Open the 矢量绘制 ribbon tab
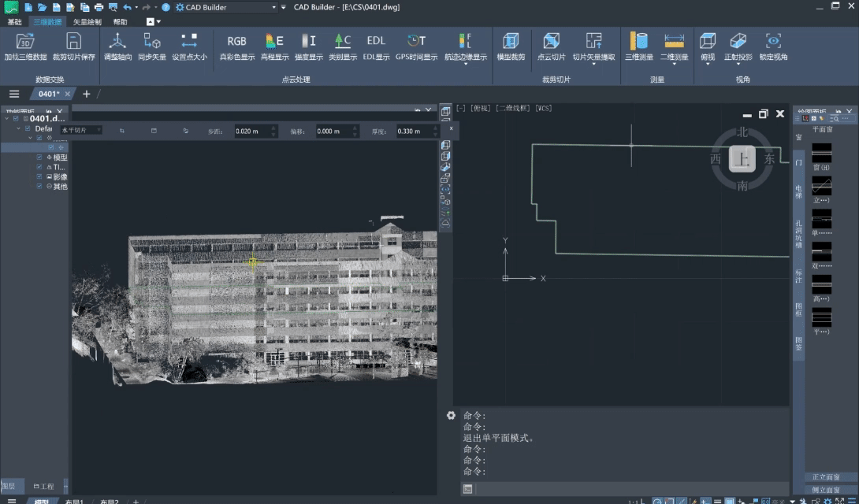Viewport: 859px width, 504px height. pos(87,22)
